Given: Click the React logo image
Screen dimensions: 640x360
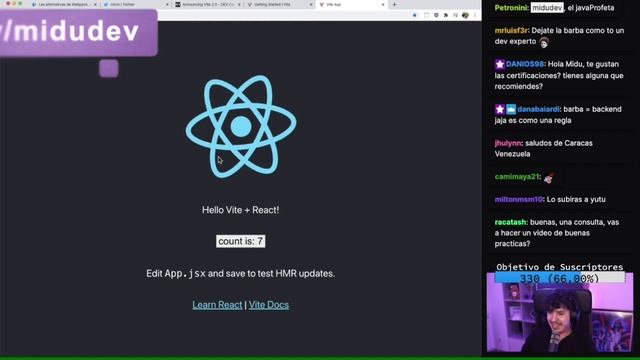Looking at the screenshot, I should (x=241, y=126).
